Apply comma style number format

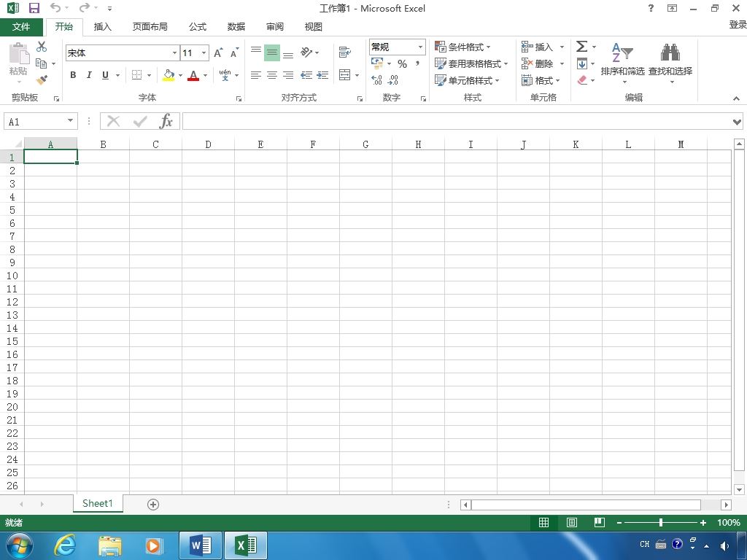417,64
